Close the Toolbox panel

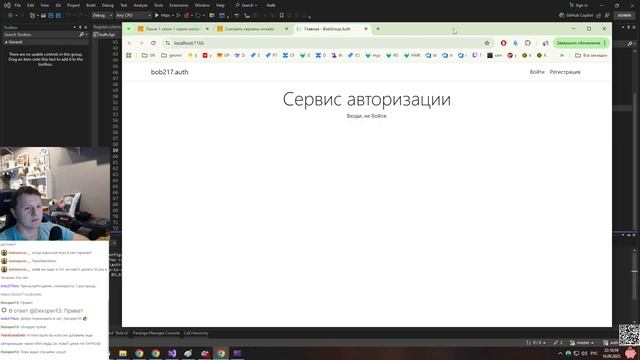[85, 27]
